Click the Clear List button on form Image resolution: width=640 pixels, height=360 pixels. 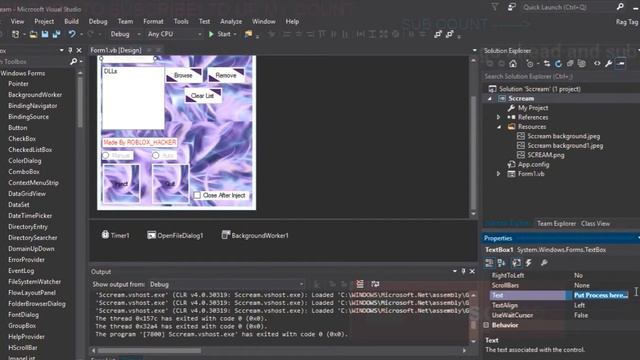[203, 96]
